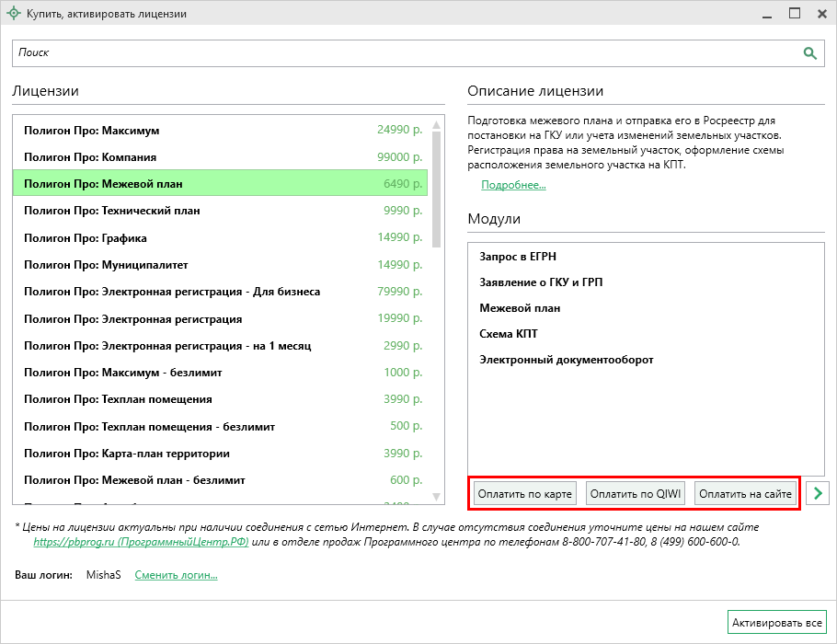
Task: Click the Сменить логин... link
Action: [176, 576]
